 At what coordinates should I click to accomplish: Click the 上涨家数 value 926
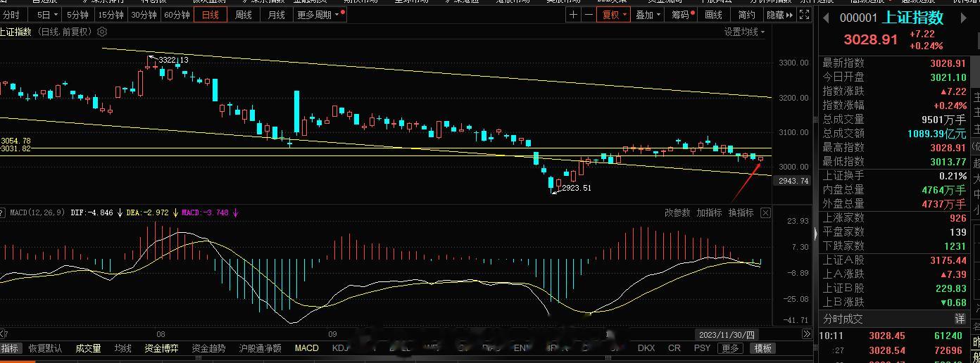pos(957,218)
